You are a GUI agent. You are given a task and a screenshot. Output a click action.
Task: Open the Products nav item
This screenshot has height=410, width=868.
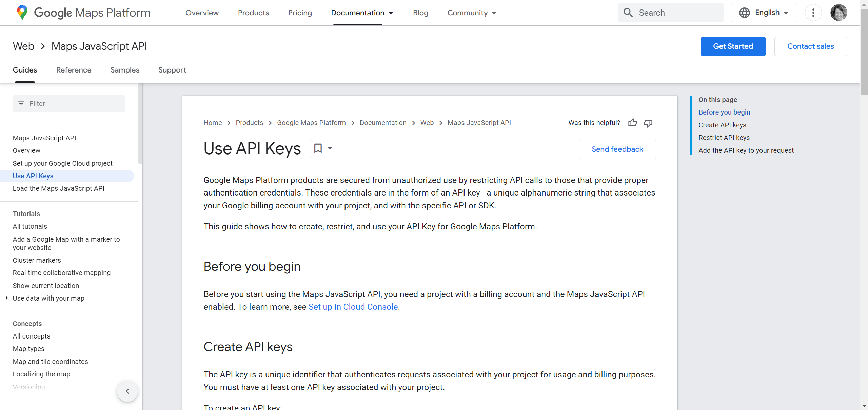253,13
